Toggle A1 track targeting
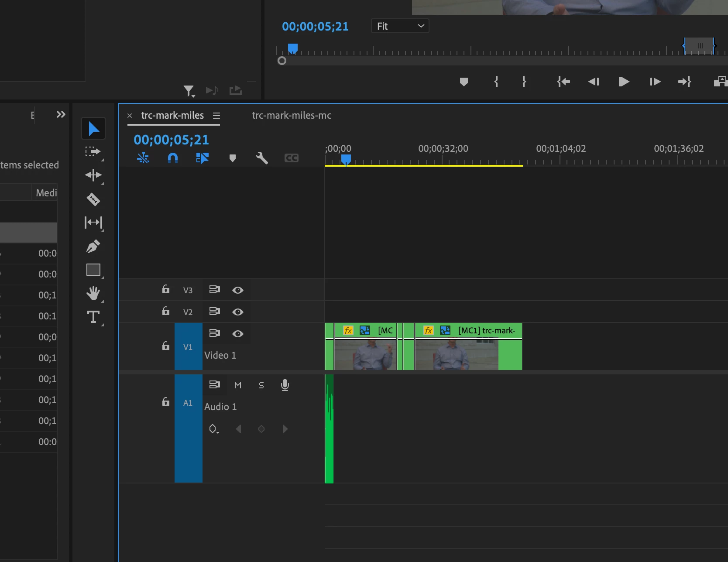728x562 pixels. coord(188,428)
